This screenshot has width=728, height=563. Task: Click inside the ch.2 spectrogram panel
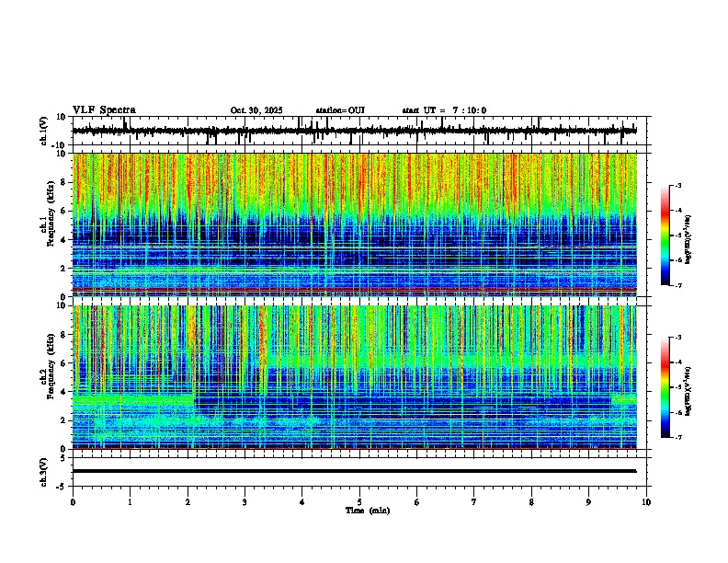click(x=354, y=377)
